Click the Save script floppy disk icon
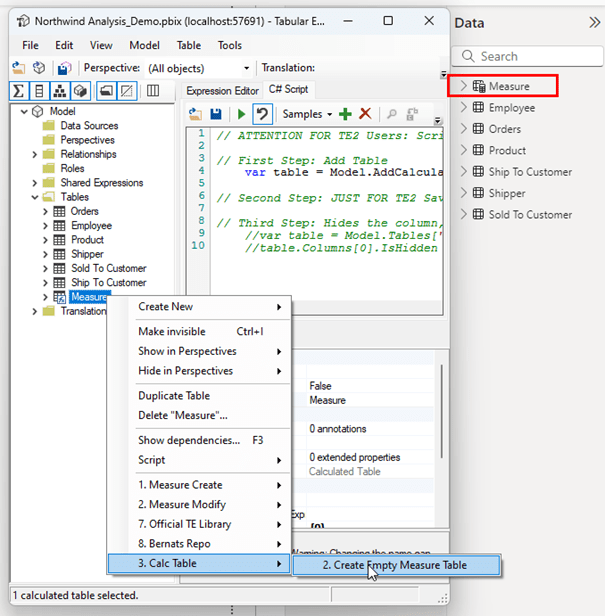This screenshot has height=616, width=605. (x=215, y=114)
